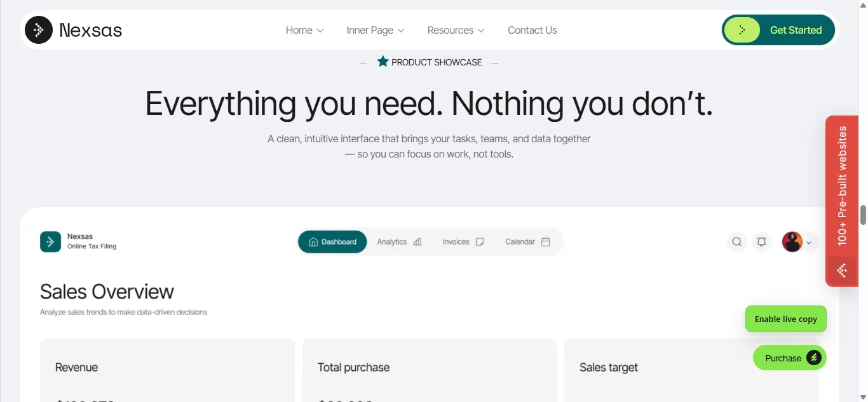Click the lightning icon on Purchase button
The height and width of the screenshot is (402, 868).
coord(814,358)
